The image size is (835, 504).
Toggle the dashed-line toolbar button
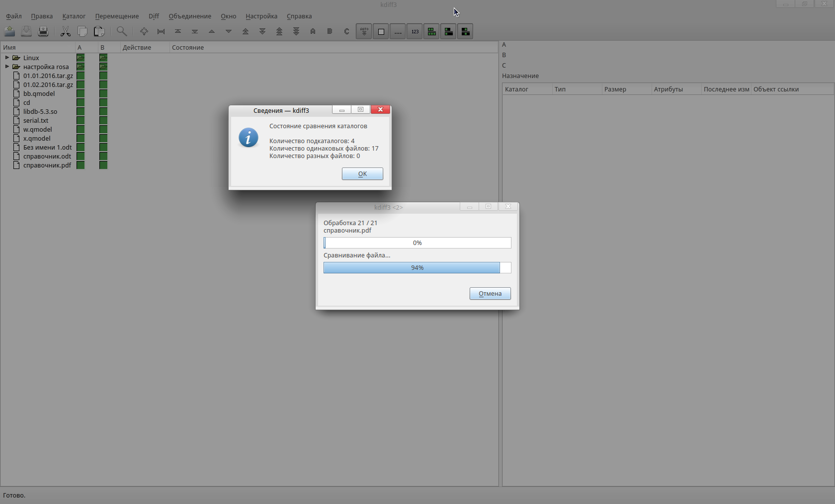coord(398,31)
